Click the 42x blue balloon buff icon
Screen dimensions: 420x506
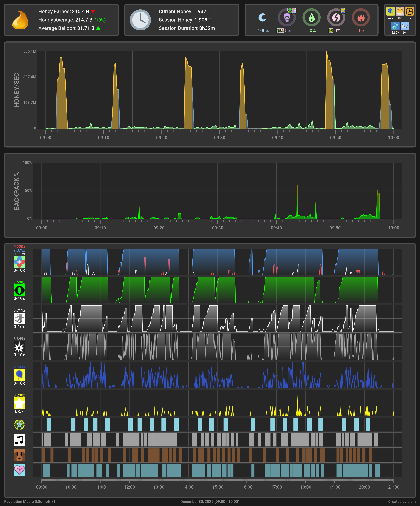[390, 11]
